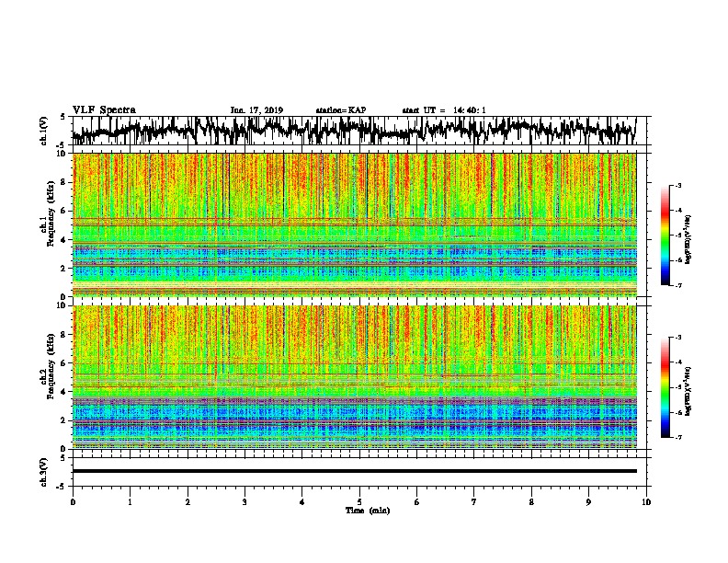
Task: Click time-axis tick label "6" at bottom
Action: 416,501
